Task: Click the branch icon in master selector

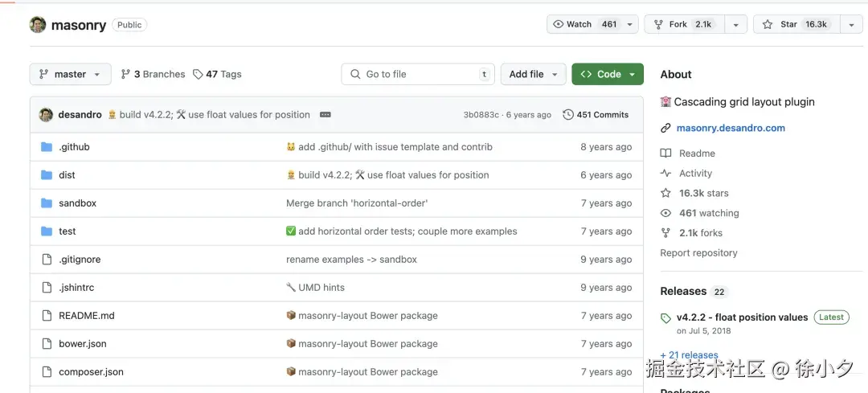Action: pyautogui.click(x=43, y=74)
